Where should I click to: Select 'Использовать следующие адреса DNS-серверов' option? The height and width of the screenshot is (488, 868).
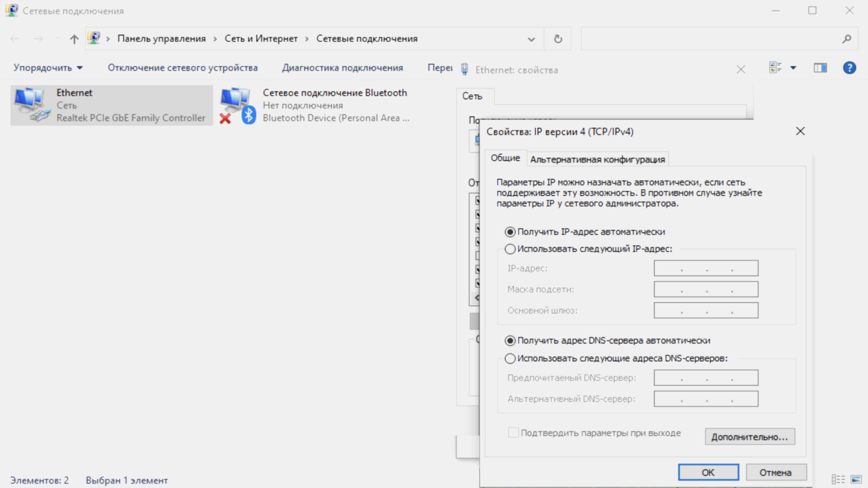tap(510, 358)
